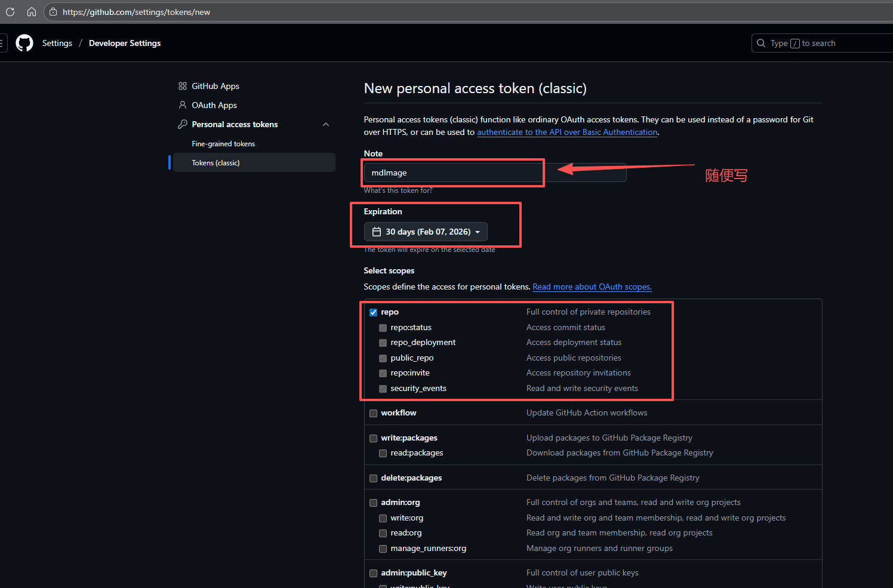
Task: Click the delete:packages scope label
Action: point(411,478)
